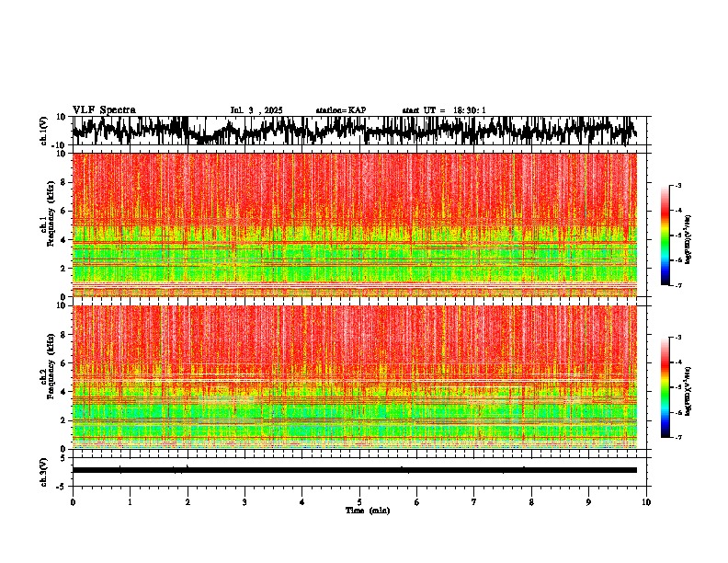Click inside the ch.1 spectrogram plot
728x563 pixels.
(x=355, y=224)
